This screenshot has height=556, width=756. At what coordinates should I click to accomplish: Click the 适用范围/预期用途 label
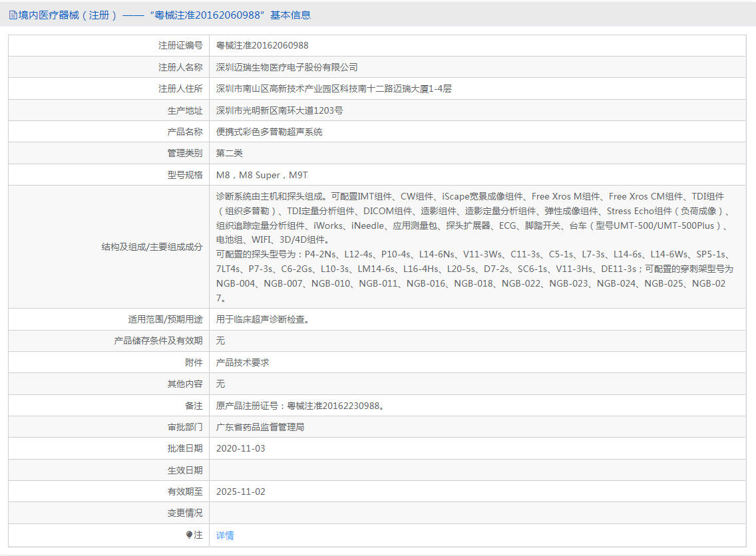(165, 319)
